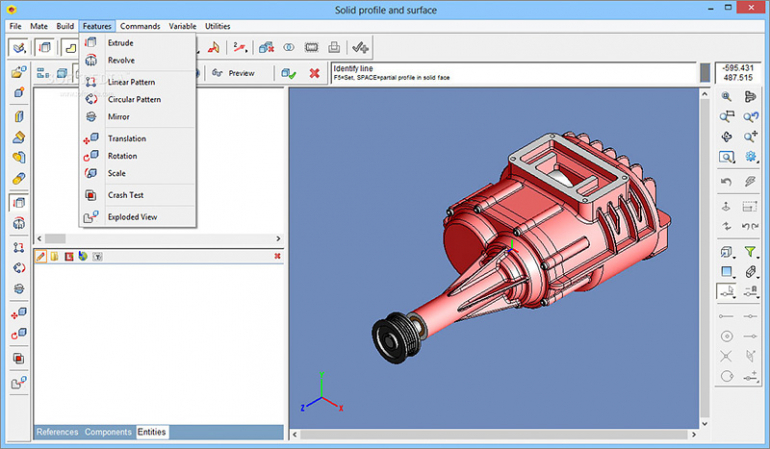Select Extrude from the Features menu

point(120,43)
